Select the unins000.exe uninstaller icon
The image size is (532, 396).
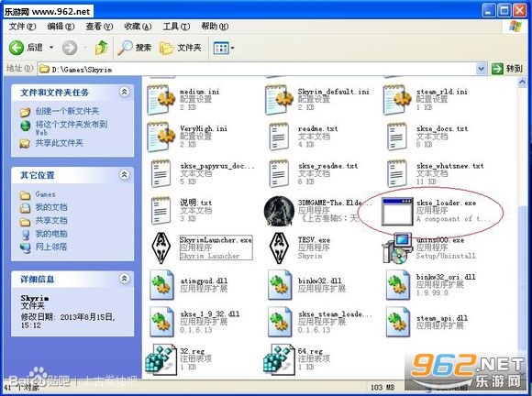coord(396,248)
